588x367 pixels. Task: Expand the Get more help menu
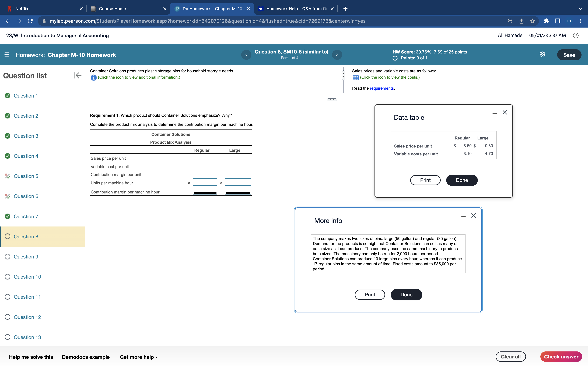pyautogui.click(x=138, y=357)
